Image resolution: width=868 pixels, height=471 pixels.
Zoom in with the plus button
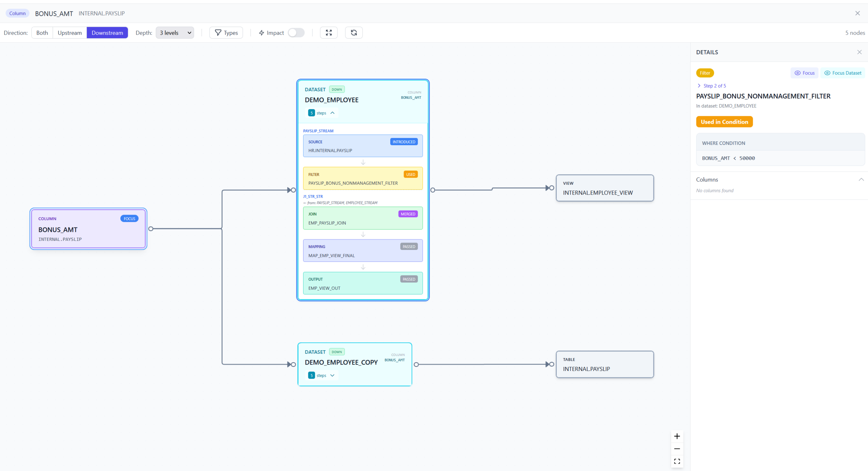(677, 436)
